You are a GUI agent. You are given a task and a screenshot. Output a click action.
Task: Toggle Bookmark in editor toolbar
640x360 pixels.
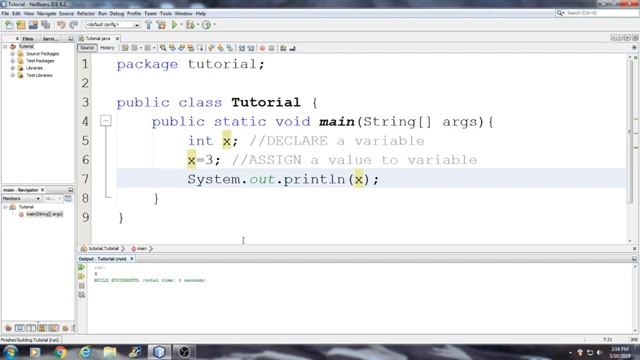(x=230, y=48)
